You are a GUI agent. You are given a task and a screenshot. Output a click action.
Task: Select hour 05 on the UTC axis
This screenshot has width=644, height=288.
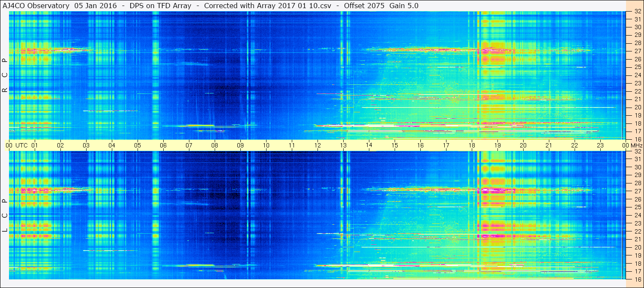click(138, 145)
